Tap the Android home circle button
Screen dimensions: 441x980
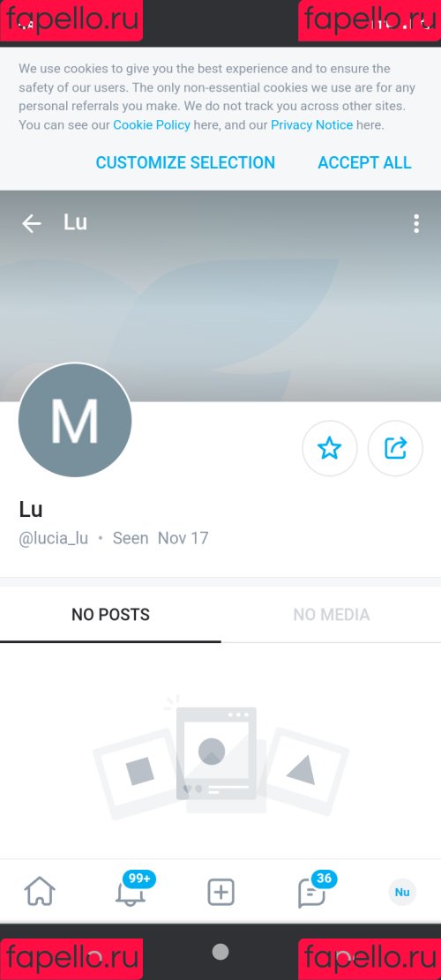pos(220,951)
